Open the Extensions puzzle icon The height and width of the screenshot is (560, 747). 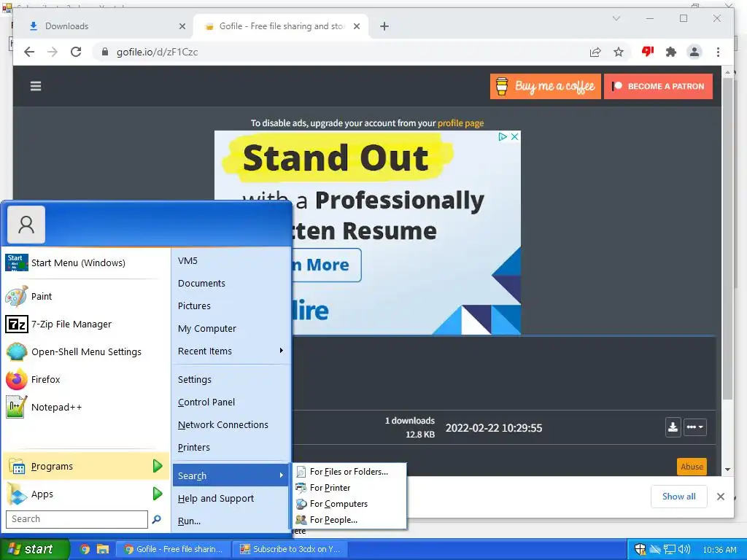[671, 52]
